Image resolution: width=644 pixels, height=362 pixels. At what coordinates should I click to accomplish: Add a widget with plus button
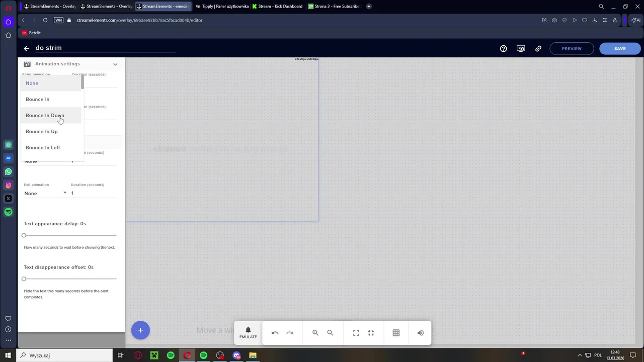pyautogui.click(x=140, y=330)
